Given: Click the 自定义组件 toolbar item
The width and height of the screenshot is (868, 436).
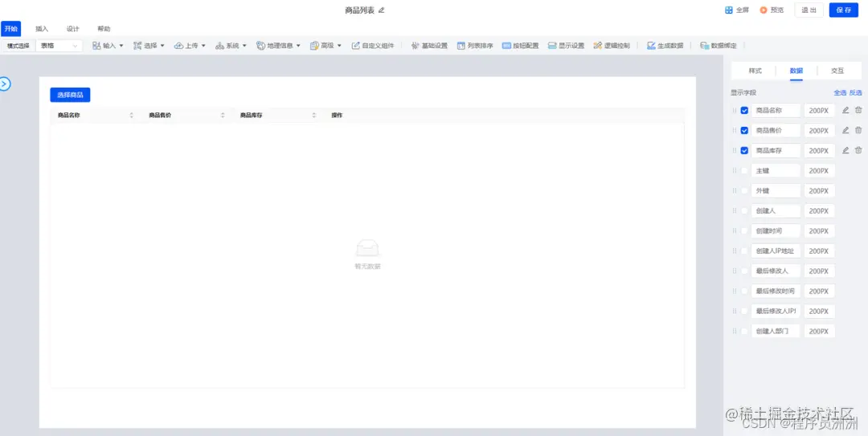Looking at the screenshot, I should tap(373, 46).
